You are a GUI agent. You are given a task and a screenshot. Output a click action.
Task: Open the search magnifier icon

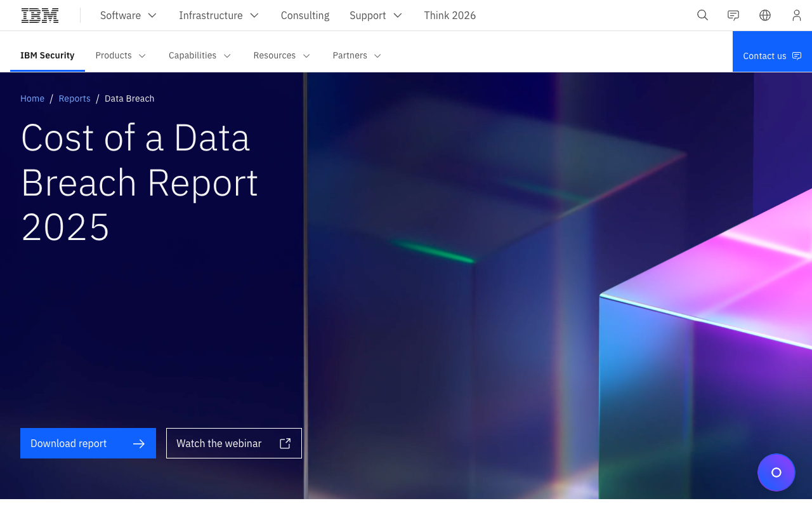point(702,15)
